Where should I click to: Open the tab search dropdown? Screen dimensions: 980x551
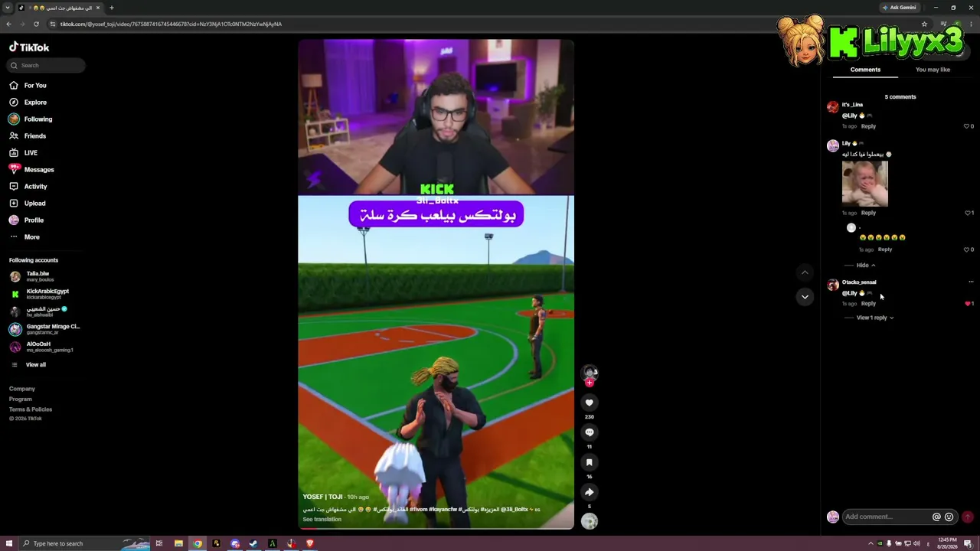pos(8,8)
